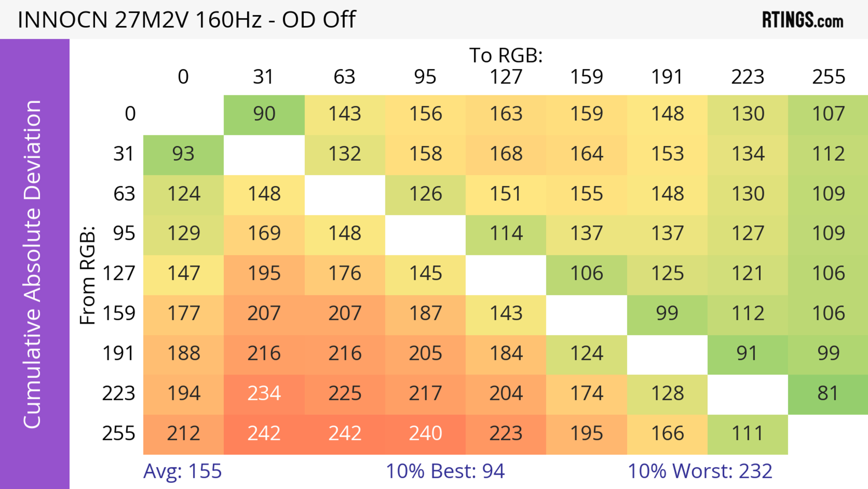
Task: Click the '10% Worst: 232' summary text
Action: click(700, 471)
